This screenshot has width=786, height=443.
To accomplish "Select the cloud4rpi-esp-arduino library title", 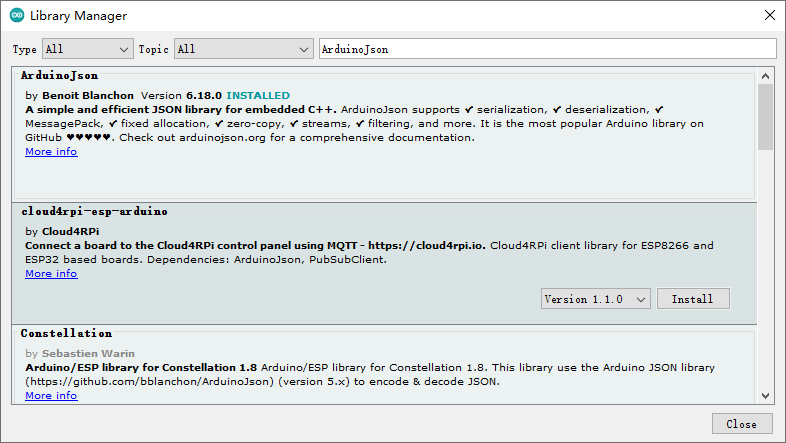I will coord(94,211).
